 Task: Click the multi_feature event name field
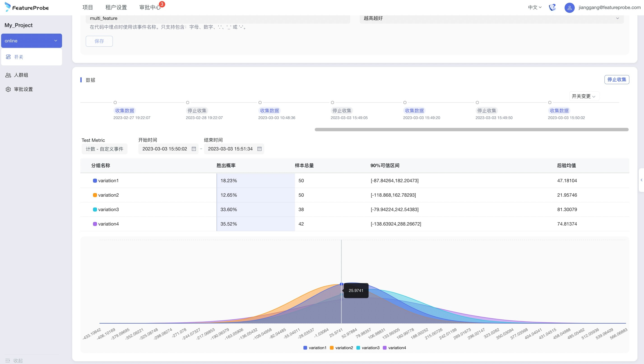point(218,18)
